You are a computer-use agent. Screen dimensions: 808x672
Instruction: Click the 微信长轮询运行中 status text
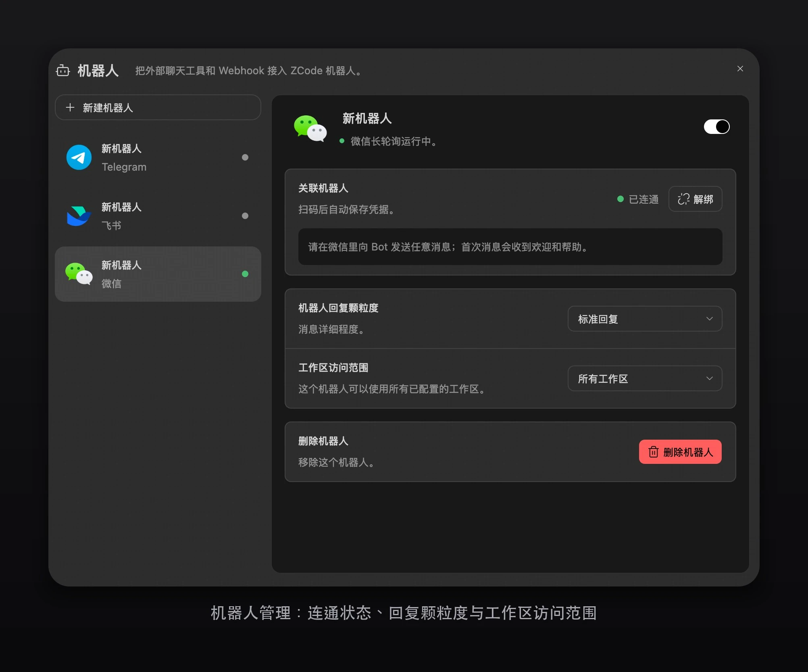point(394,141)
